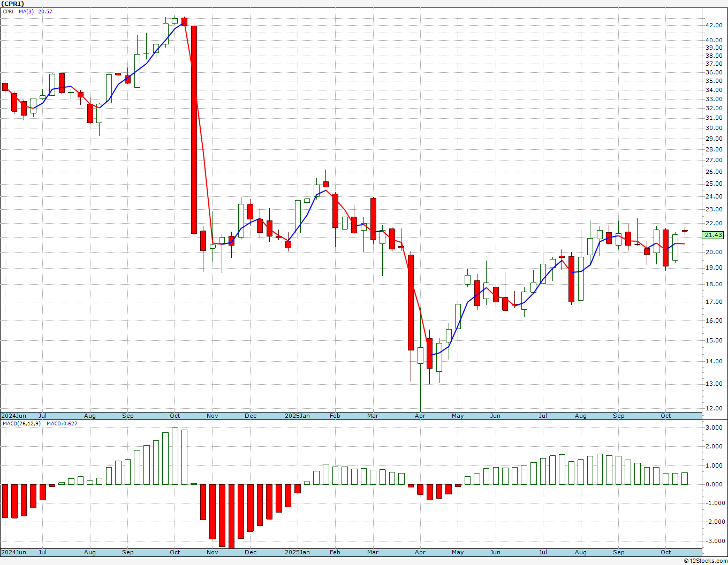Click May on the MACD panel axis
The height and width of the screenshot is (565, 728).
458,552
